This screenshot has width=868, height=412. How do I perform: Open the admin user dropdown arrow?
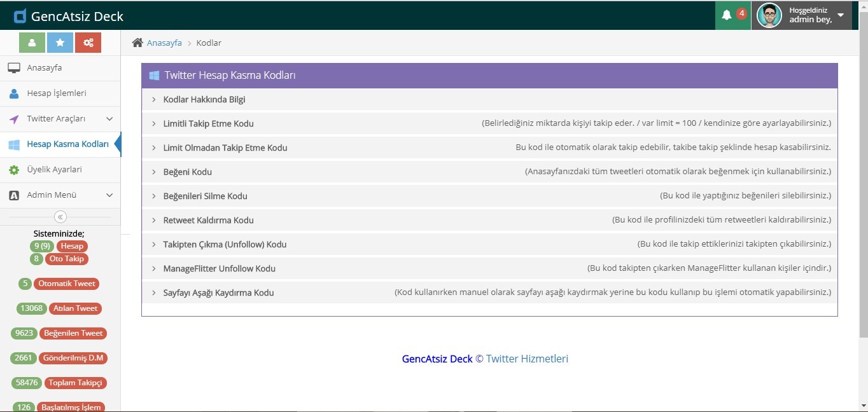click(x=840, y=15)
